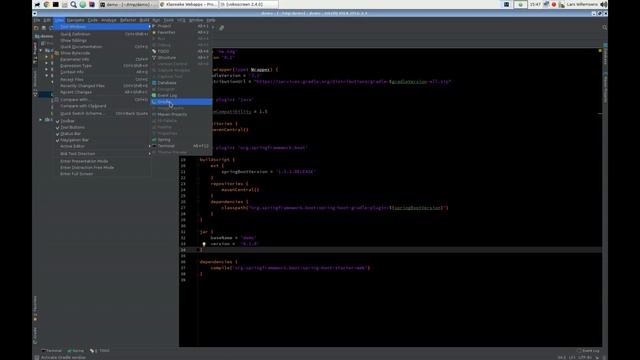Viewport: 640px width, 360px height.
Task: Select Recent Files in View menu
Action: (102, 80)
